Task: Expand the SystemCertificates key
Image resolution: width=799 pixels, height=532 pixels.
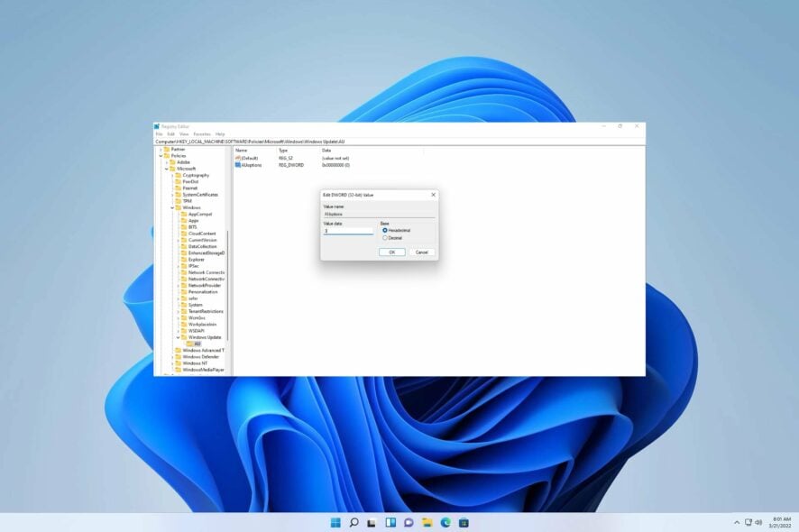Action: click(172, 195)
